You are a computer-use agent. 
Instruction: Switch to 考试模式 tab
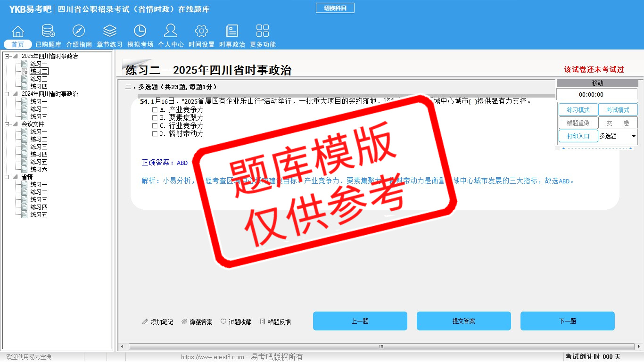click(618, 110)
